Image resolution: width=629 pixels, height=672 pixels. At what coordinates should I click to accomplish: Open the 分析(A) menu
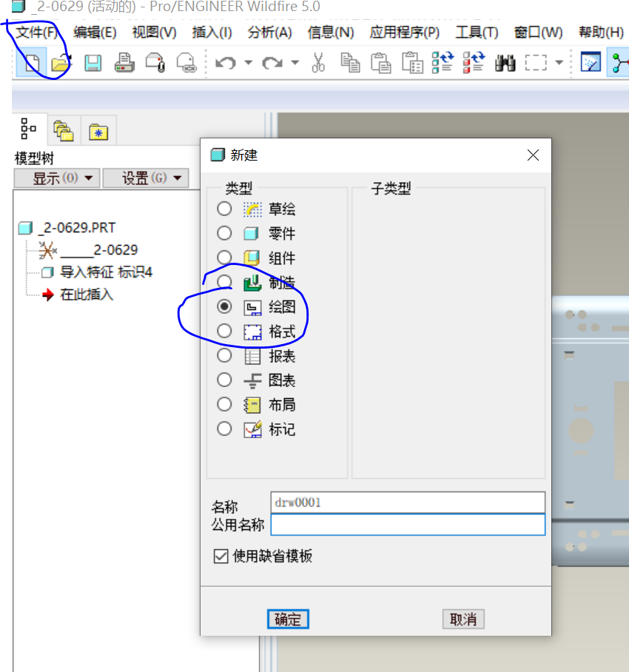[269, 32]
